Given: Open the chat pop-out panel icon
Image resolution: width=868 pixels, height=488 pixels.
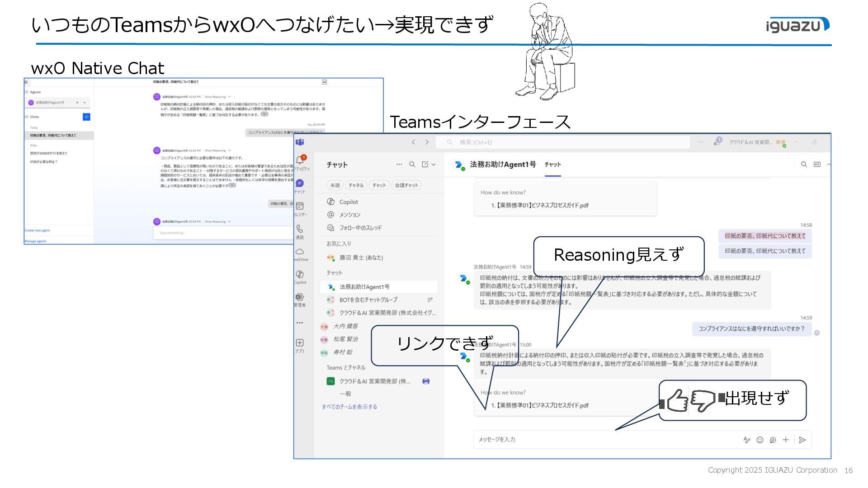Looking at the screenshot, I should click(817, 164).
